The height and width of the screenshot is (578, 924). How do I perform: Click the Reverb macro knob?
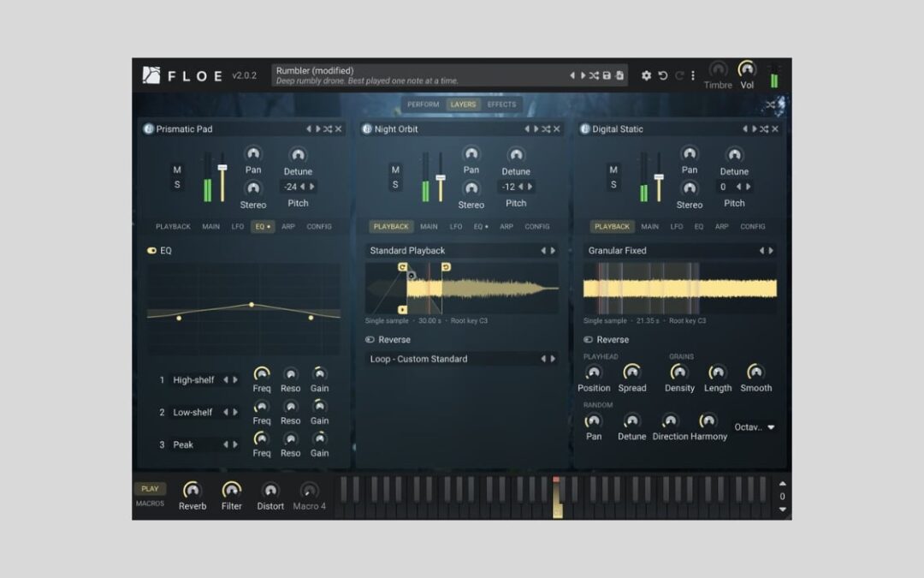[192, 490]
